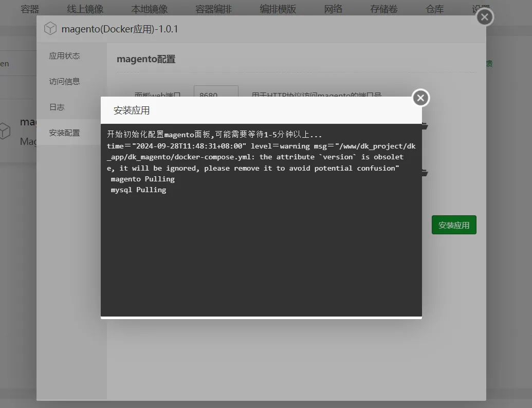This screenshot has height=408, width=532.
Task: Click the 'magento Pulling' log line
Action: click(x=143, y=179)
